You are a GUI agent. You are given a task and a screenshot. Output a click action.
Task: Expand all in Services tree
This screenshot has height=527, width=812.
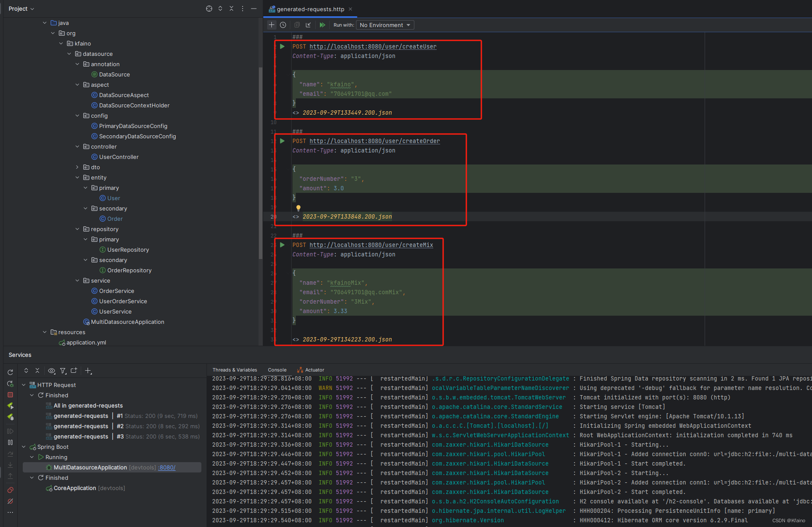[26, 370]
